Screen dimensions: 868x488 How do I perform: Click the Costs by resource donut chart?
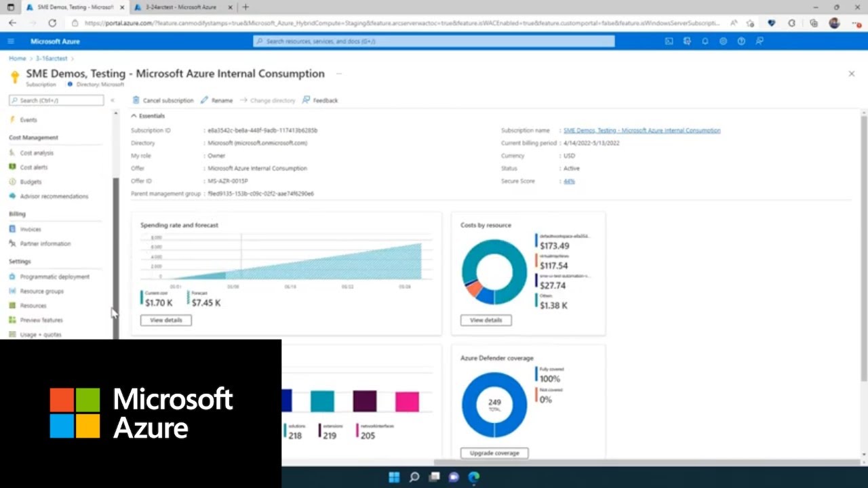point(494,272)
